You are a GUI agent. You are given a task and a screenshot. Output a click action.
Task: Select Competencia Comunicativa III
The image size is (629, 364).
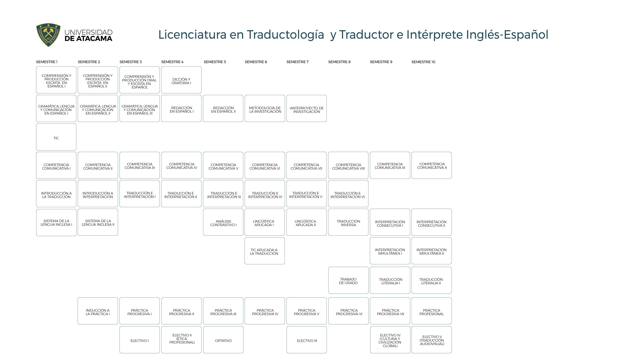139,165
